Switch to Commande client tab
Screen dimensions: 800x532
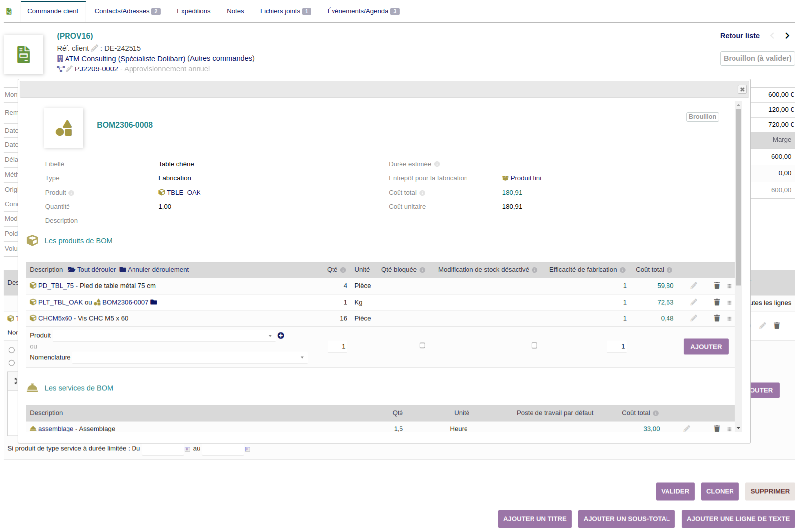coord(53,11)
